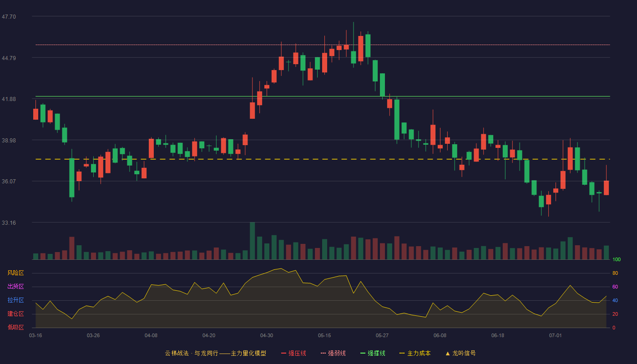637x364 pixels.
Task: Select the 04-30 date label
Action: (267, 335)
